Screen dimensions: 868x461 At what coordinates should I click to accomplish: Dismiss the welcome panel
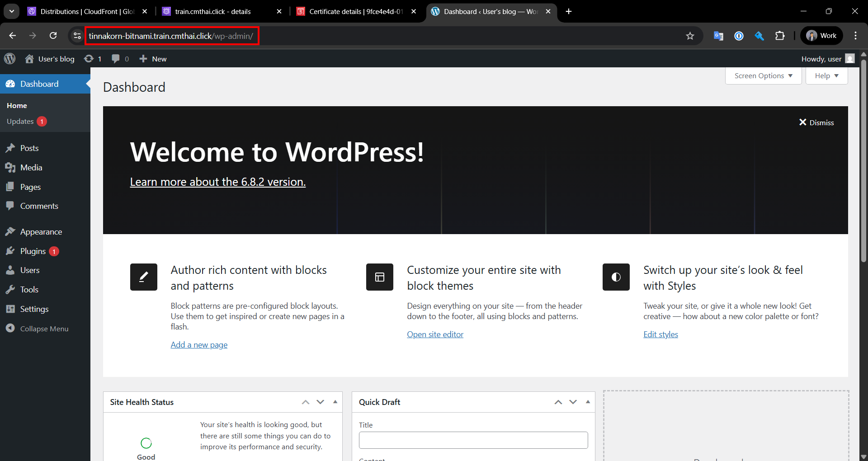[x=816, y=122]
